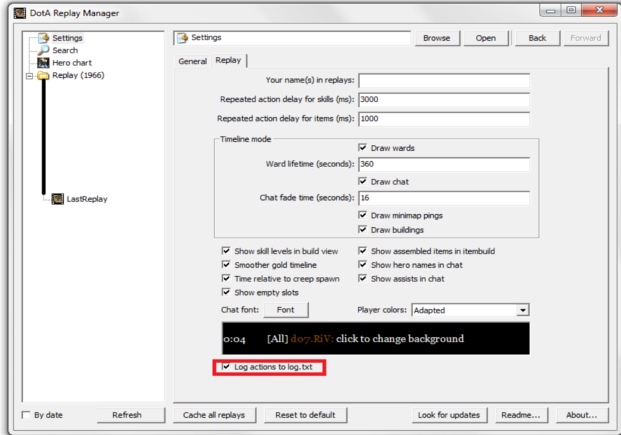Screen dimensions: 621x435
Task: Click the Search magnifier icon in the tree
Action: click(43, 50)
